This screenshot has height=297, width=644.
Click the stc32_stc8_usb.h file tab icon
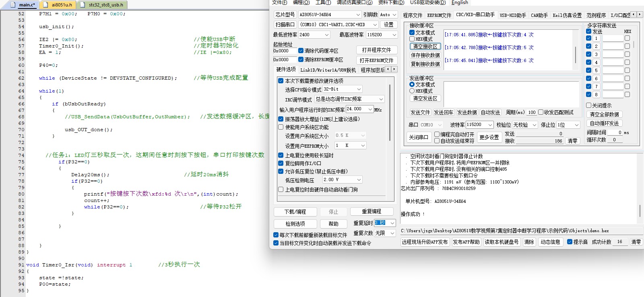[83, 5]
